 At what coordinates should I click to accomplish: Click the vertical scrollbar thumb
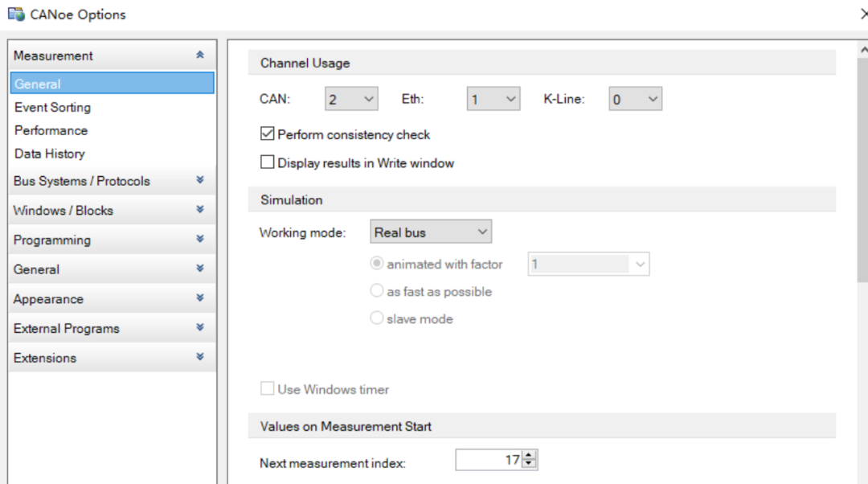tap(862, 170)
